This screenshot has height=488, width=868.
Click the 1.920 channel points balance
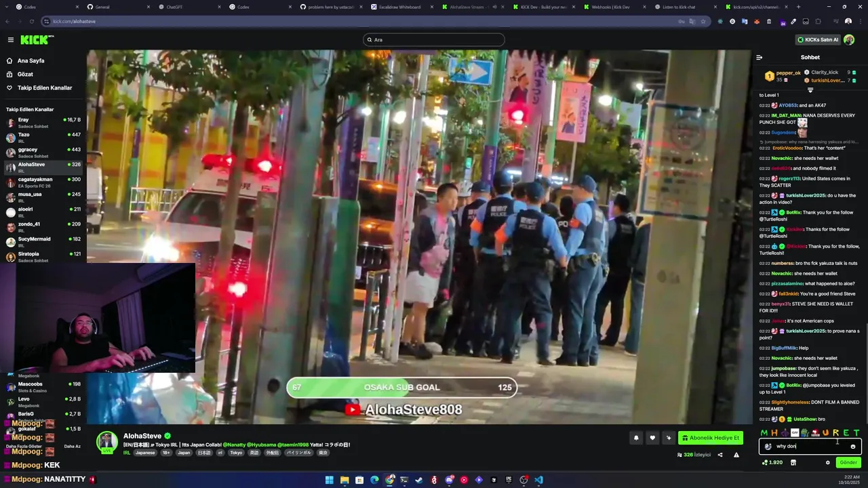click(772, 463)
